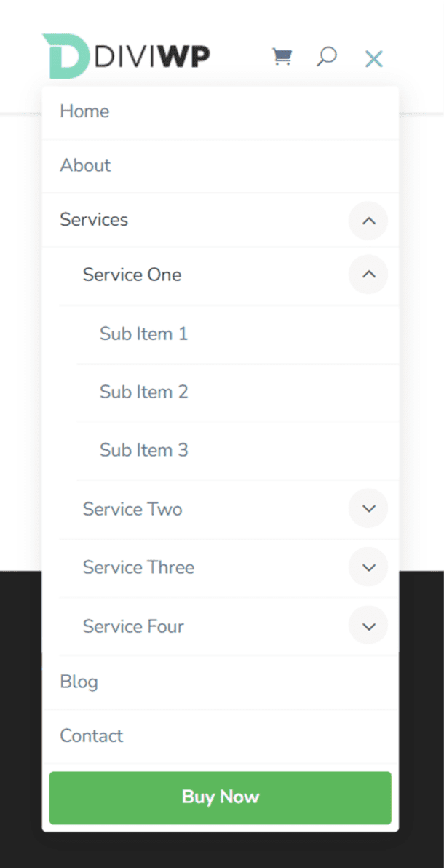Open the Blog page
Viewport: 444px width, 868px height.
click(79, 682)
